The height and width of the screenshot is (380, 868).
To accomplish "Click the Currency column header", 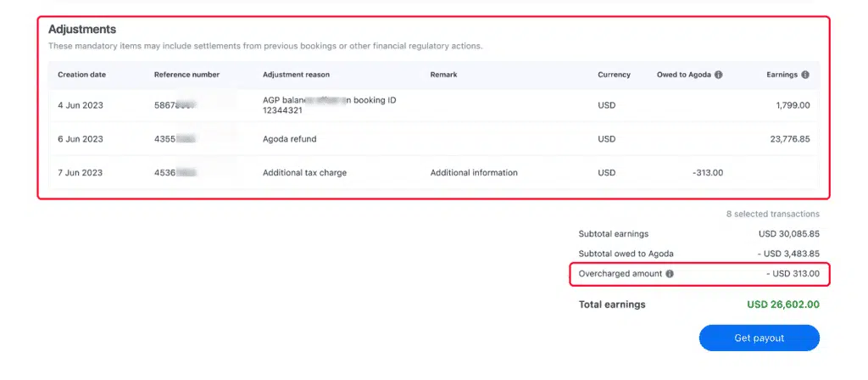I will 614,75.
